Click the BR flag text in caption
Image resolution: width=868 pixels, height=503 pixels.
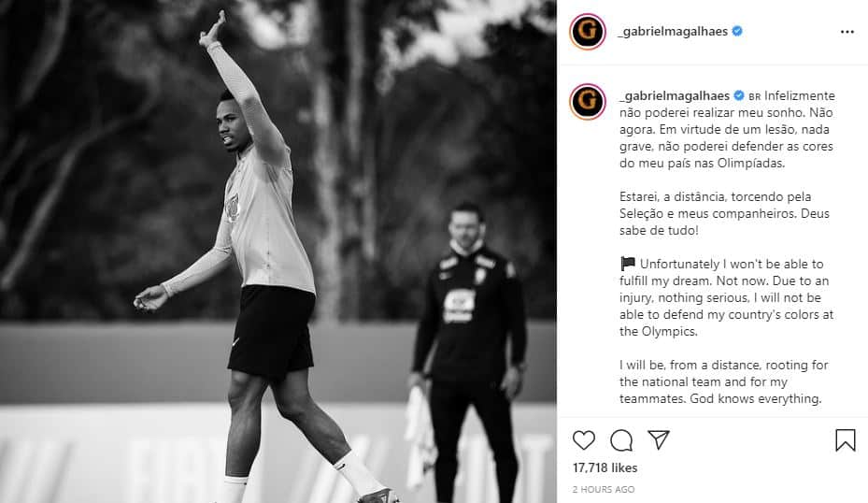point(755,96)
